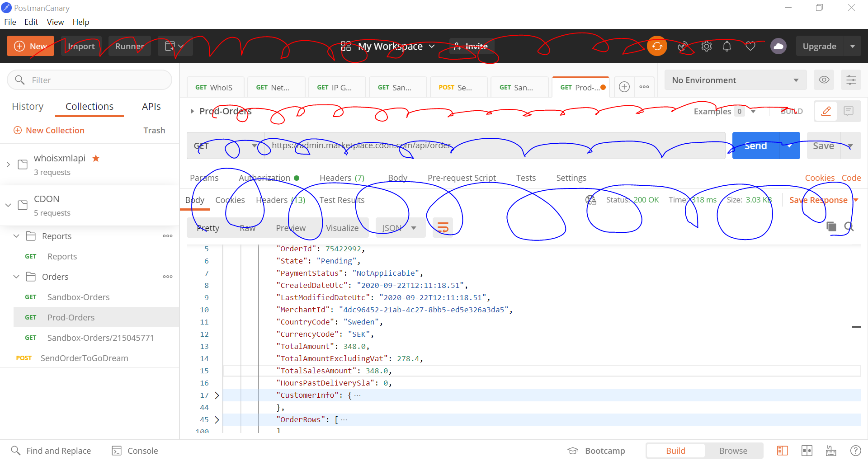Open the Postman settings gear icon
This screenshot has width=868, height=461.
tap(706, 46)
